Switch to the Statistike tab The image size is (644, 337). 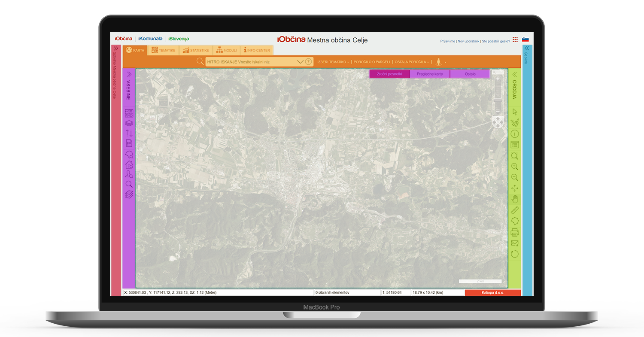click(x=196, y=50)
